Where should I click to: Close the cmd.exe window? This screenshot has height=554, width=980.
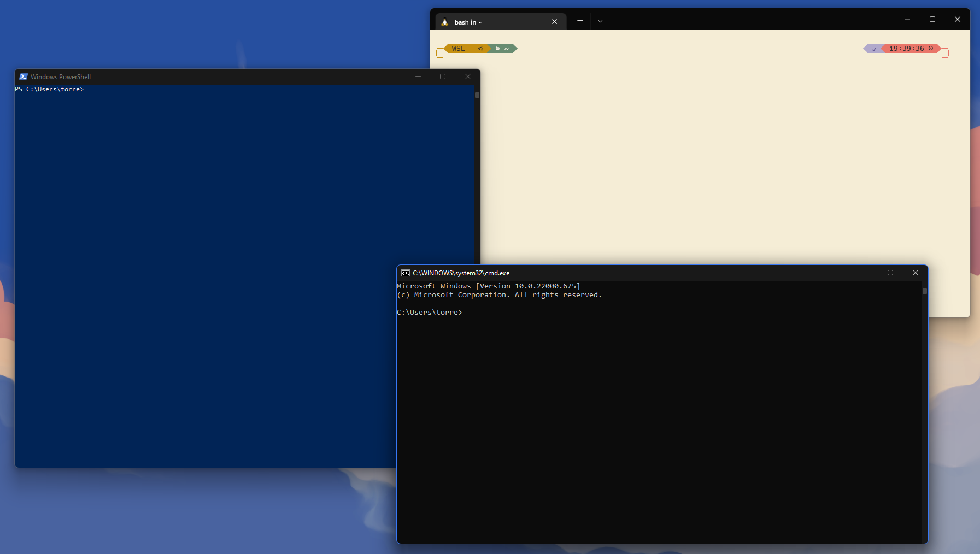(916, 273)
